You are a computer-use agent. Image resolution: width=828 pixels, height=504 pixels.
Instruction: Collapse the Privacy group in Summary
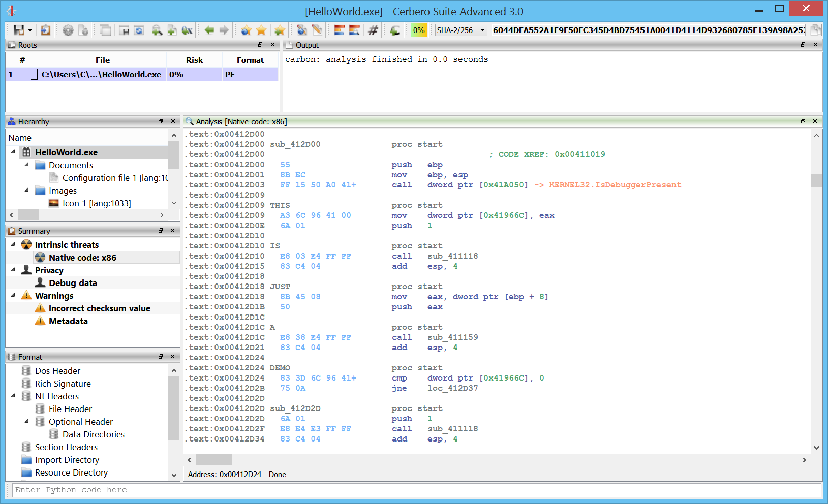[13, 270]
